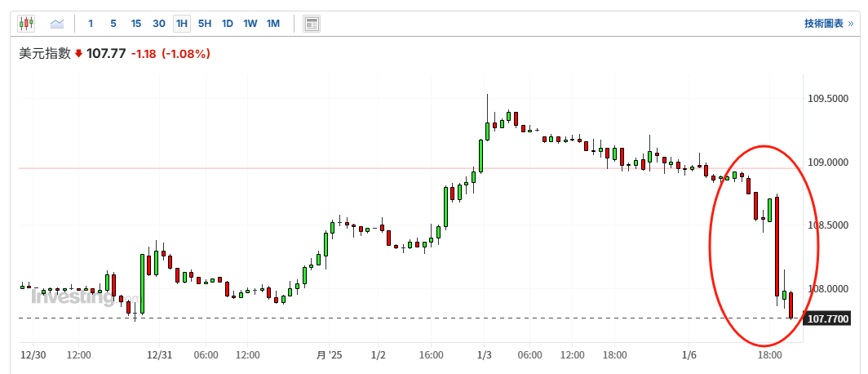Select the 1 minute timeframe

click(x=91, y=24)
